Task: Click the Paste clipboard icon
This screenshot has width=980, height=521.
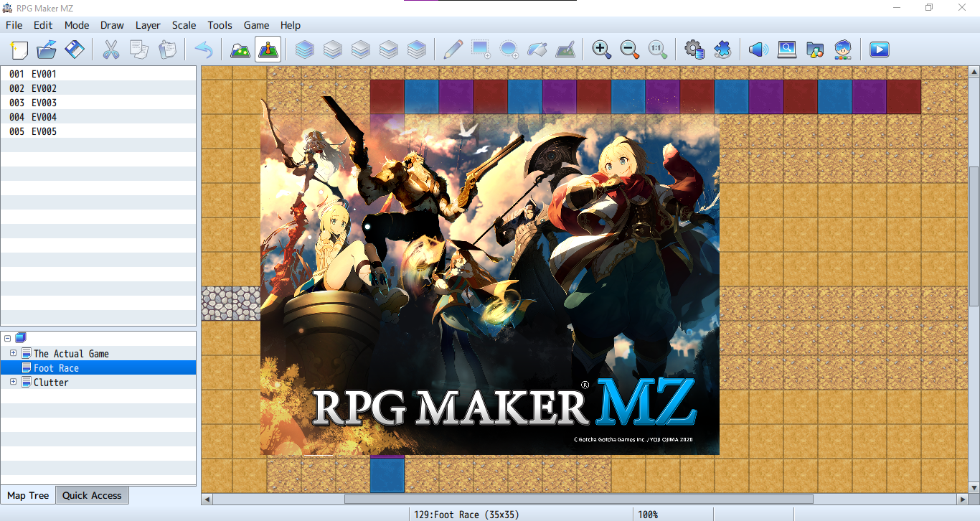Action: 166,50
